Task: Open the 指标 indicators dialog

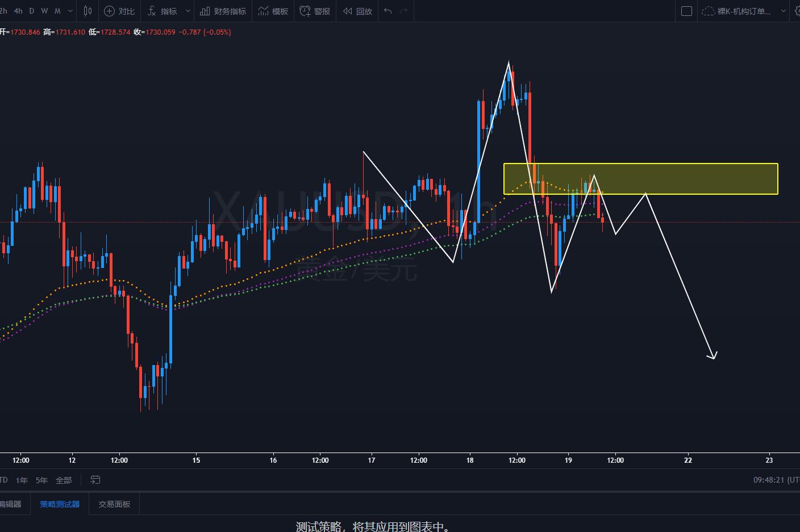Action: (x=163, y=11)
